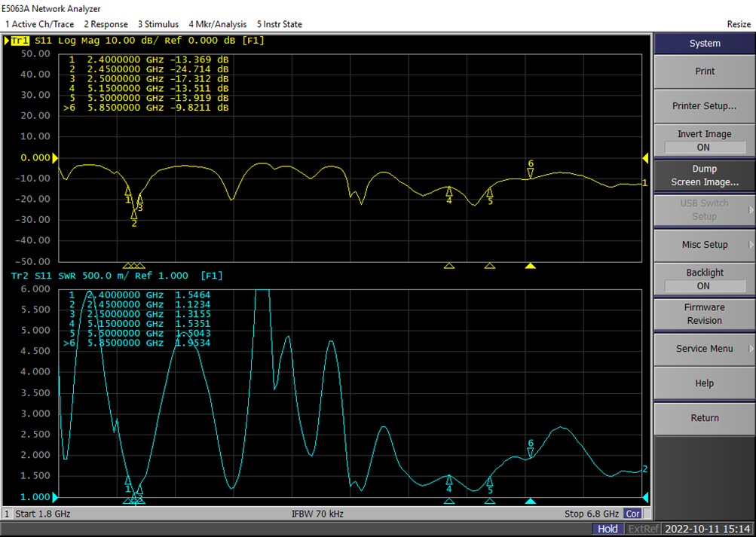This screenshot has height=537, width=756.
Task: Click the 50.00 top scale value of Tr1
Action: click(35, 54)
